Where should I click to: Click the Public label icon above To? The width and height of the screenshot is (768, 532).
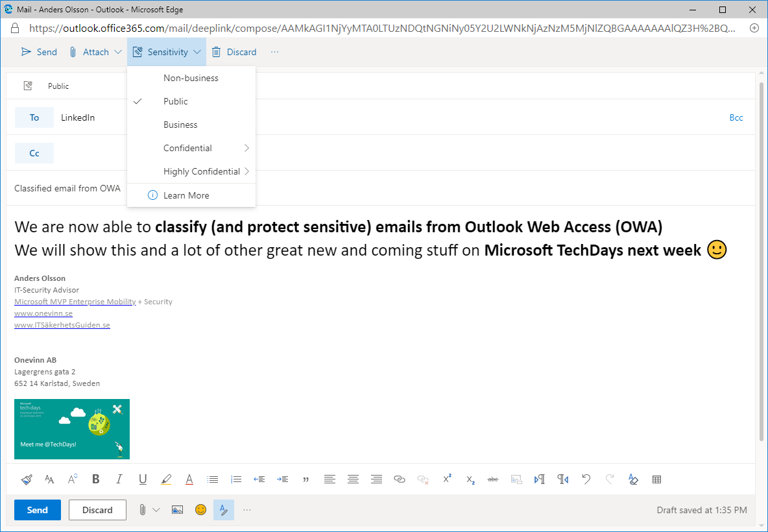coord(28,86)
